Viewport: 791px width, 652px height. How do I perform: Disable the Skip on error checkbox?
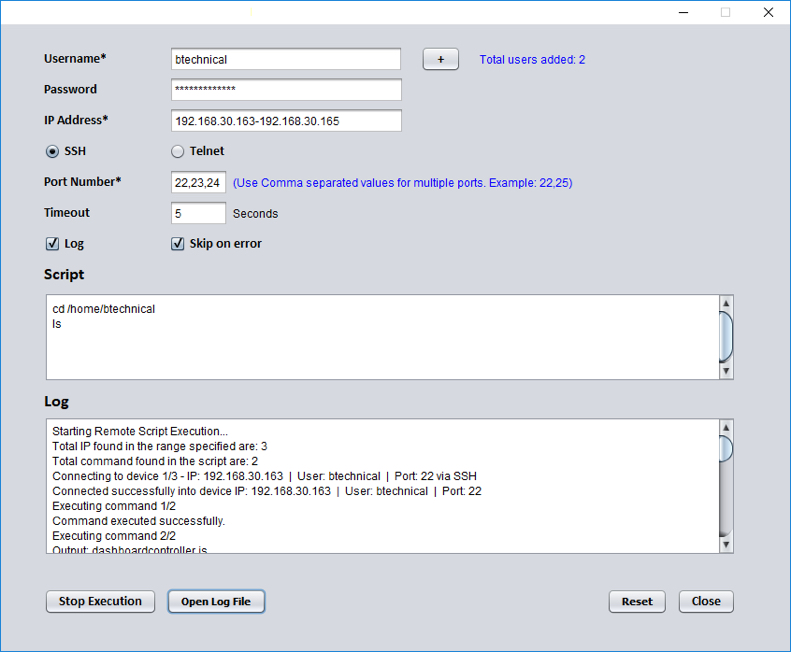(x=178, y=244)
